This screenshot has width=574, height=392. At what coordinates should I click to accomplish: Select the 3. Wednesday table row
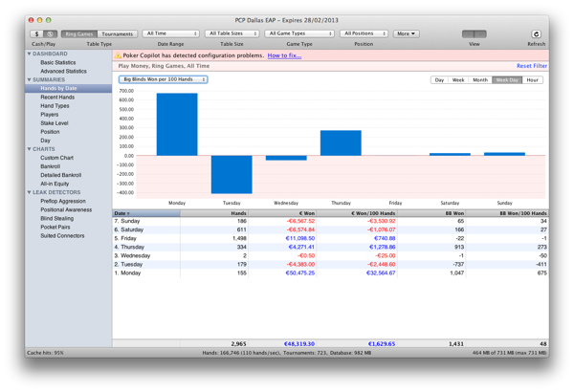pyautogui.click(x=330, y=256)
